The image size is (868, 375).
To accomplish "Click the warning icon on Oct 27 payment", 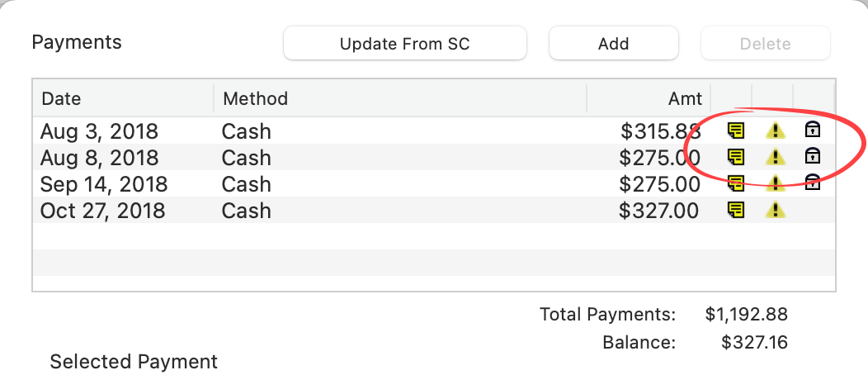I will [774, 210].
